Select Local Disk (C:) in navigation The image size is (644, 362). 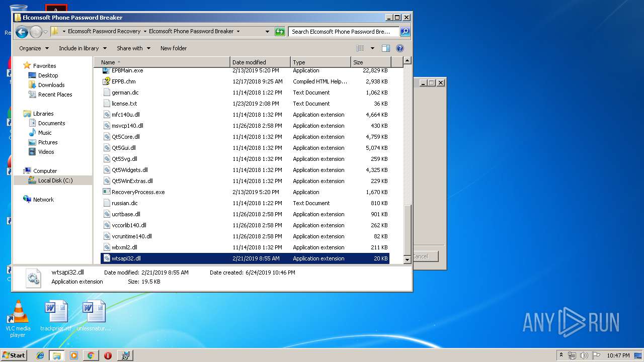coord(52,180)
